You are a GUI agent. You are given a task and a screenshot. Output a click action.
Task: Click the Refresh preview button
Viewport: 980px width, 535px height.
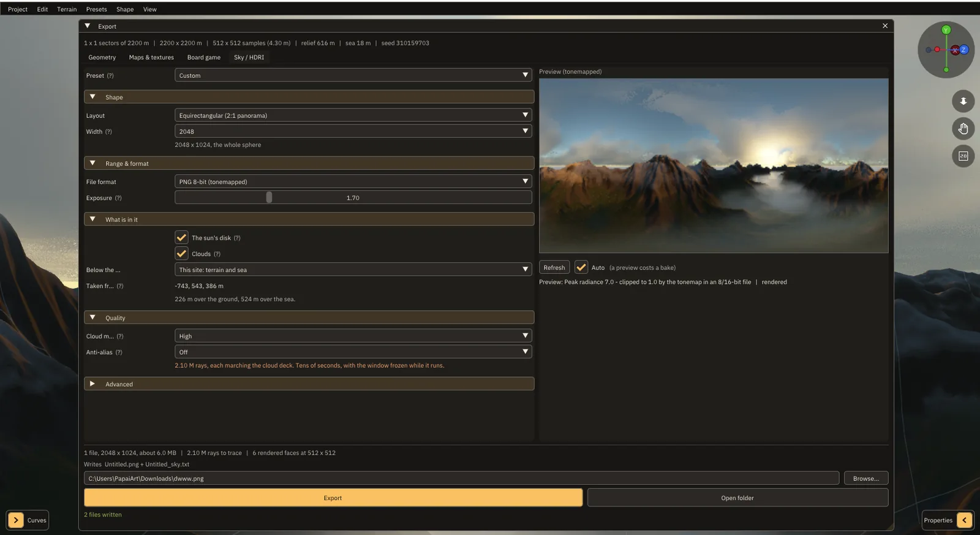(x=554, y=267)
